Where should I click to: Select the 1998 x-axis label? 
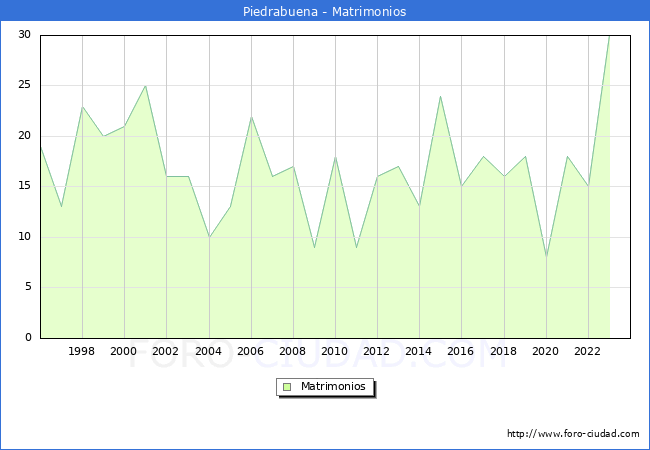click(x=82, y=351)
